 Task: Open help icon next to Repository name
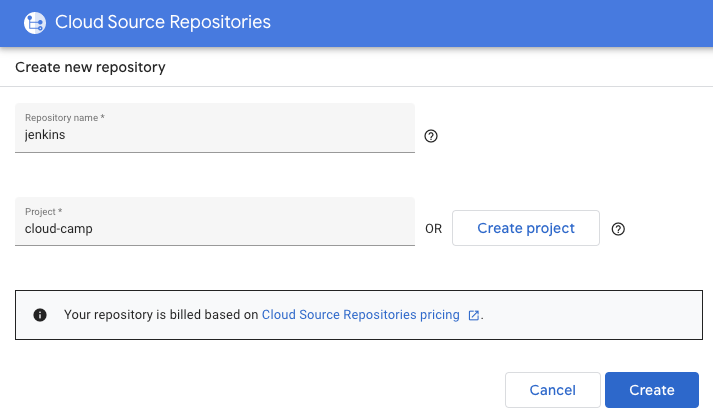pos(431,136)
